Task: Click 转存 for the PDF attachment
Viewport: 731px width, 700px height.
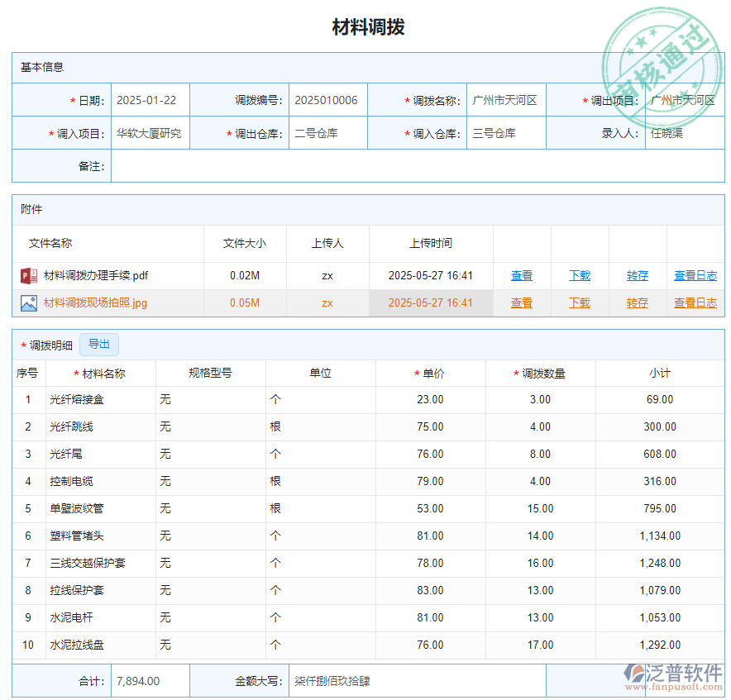Action: (x=638, y=275)
